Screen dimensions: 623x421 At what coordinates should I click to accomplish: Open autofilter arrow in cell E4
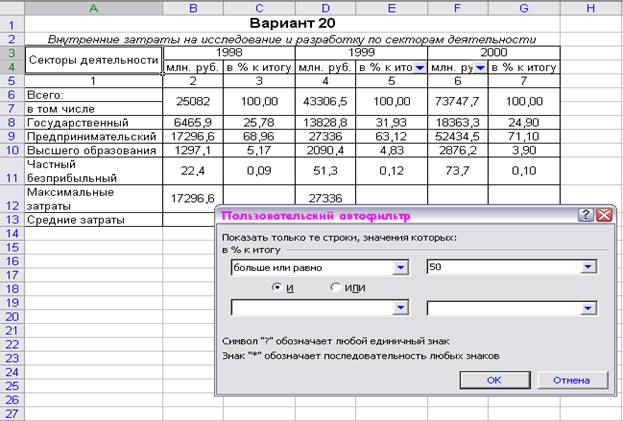pos(420,68)
